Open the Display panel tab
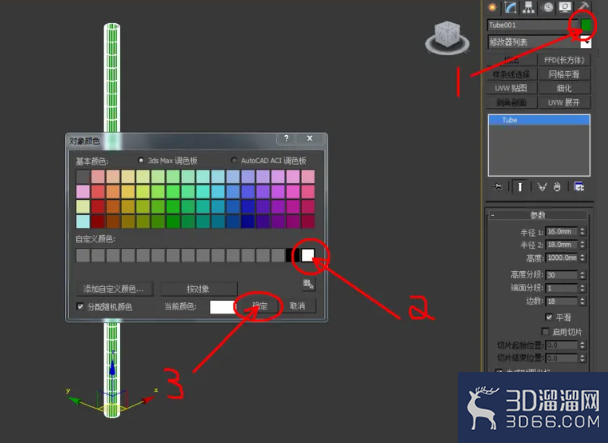 pos(565,7)
